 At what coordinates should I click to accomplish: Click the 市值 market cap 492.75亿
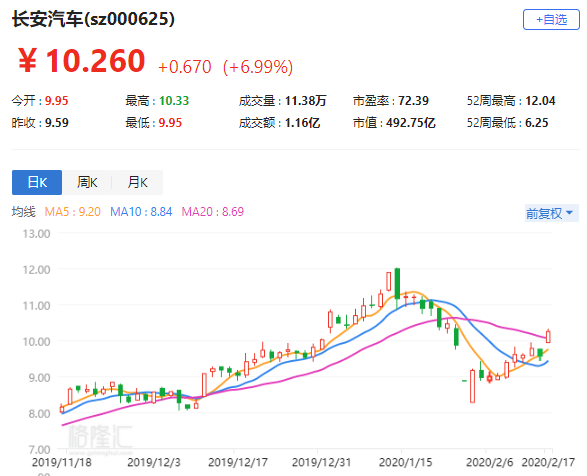click(x=411, y=123)
